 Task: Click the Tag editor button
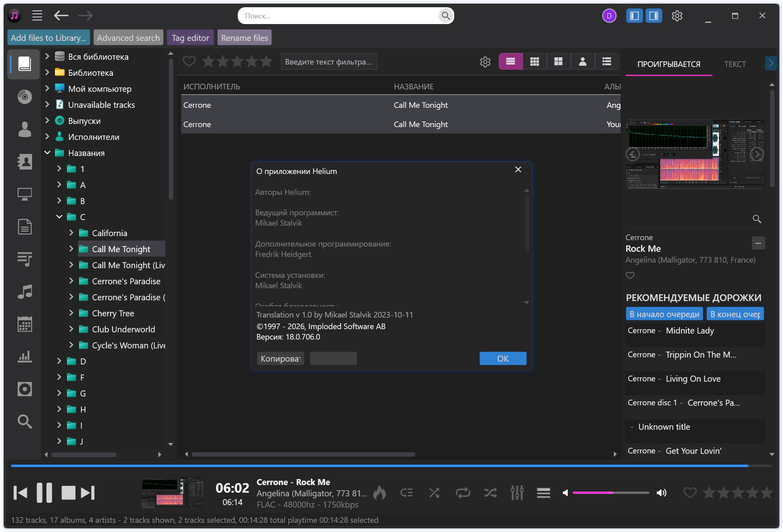tap(190, 38)
